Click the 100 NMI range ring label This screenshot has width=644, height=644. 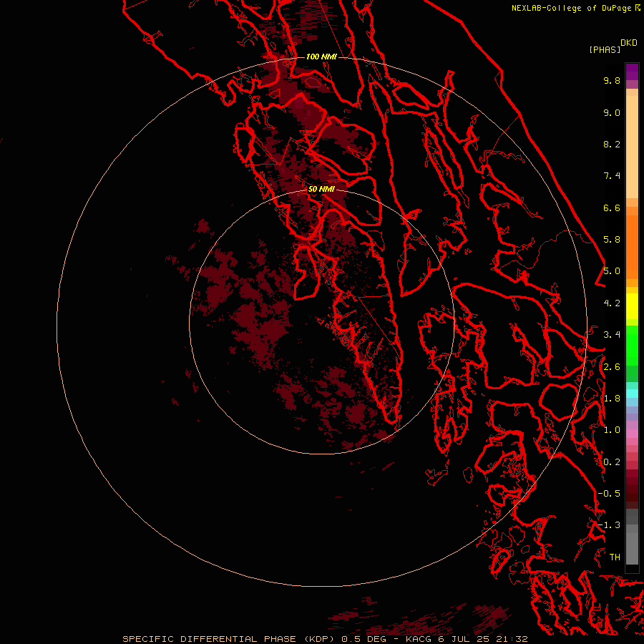tap(321, 57)
